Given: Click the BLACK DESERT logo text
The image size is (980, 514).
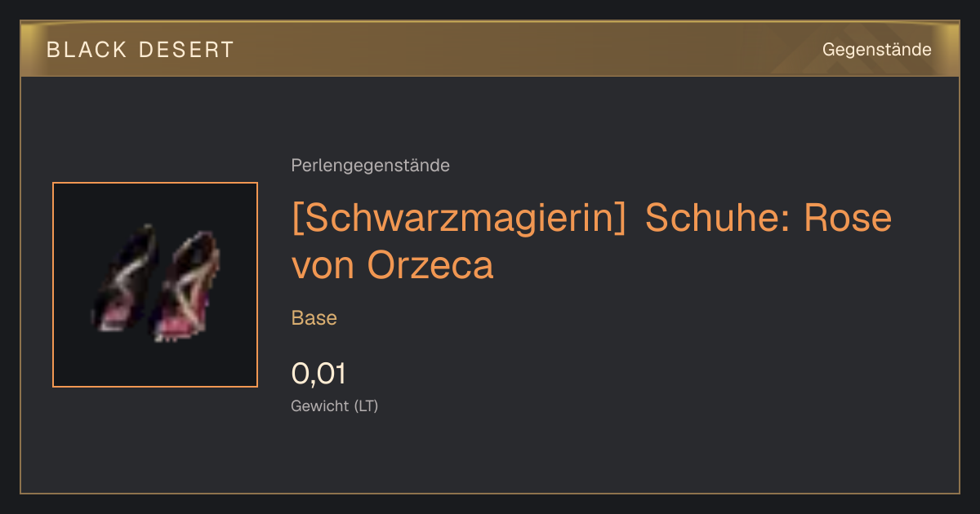Looking at the screenshot, I should click(140, 50).
